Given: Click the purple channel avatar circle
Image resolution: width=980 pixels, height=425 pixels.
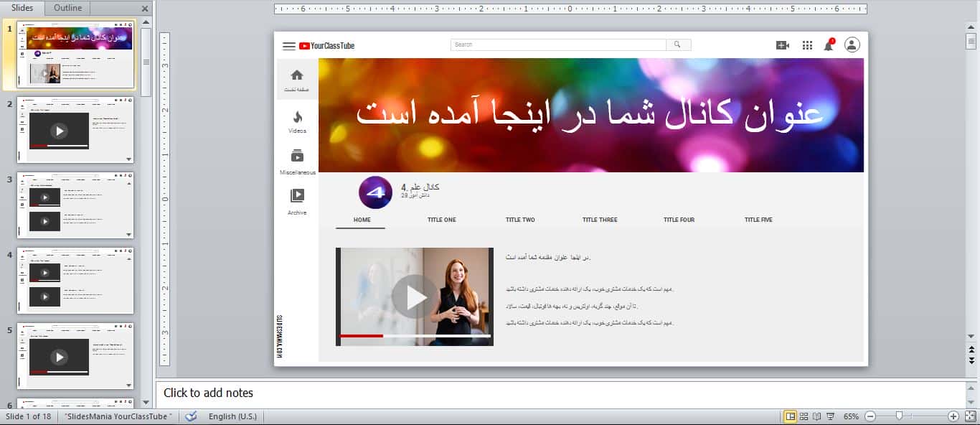Looking at the screenshot, I should 375,192.
